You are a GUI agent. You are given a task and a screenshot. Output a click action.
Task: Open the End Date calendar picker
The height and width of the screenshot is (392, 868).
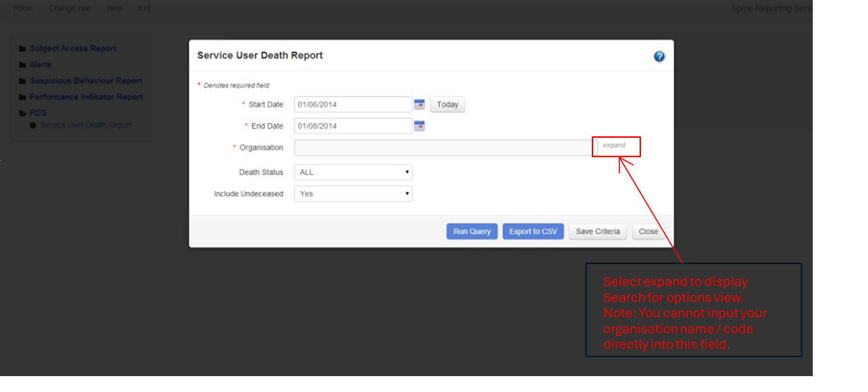pyautogui.click(x=420, y=126)
